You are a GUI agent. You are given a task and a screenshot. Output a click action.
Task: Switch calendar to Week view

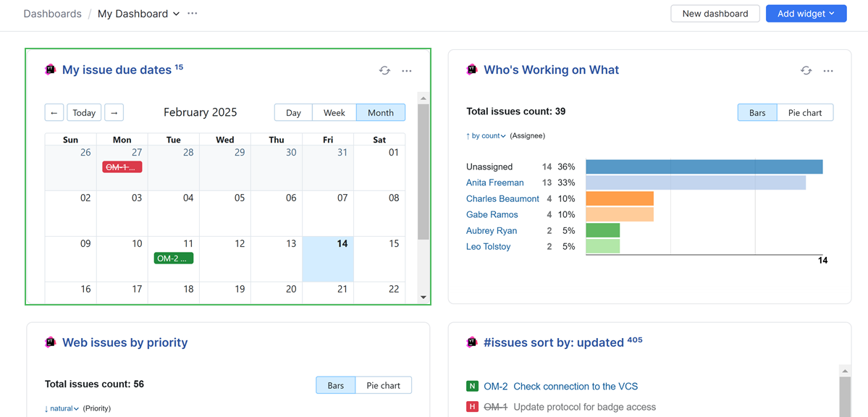point(334,112)
